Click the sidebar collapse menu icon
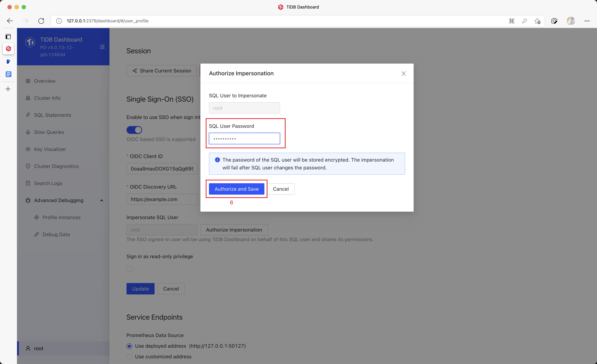The image size is (597, 364). coord(102,47)
